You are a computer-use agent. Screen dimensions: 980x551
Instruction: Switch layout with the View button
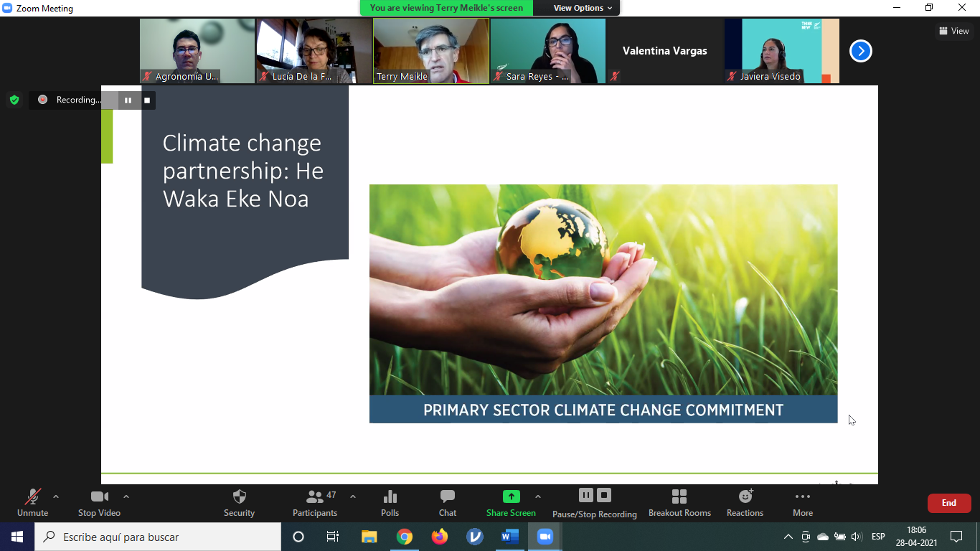(954, 31)
